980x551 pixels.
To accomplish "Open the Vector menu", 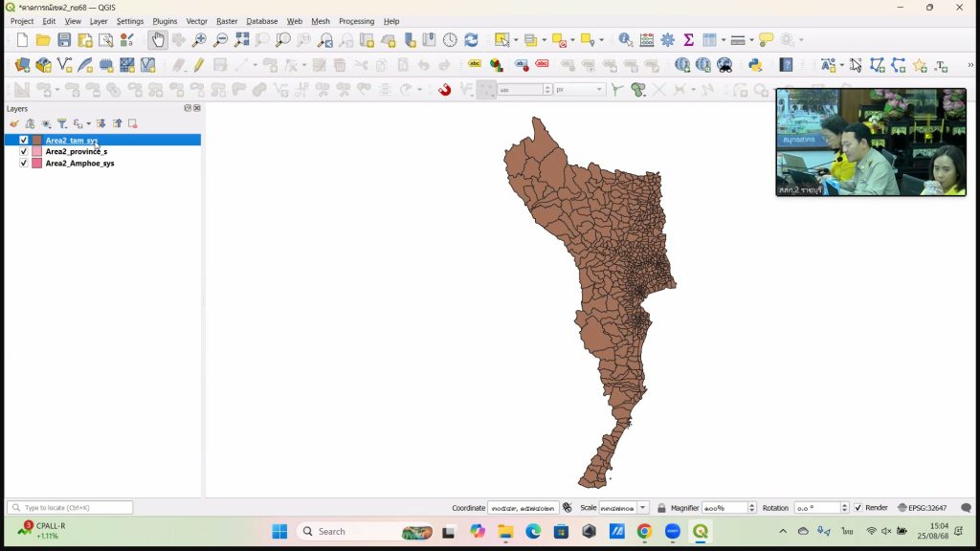I will (x=196, y=21).
